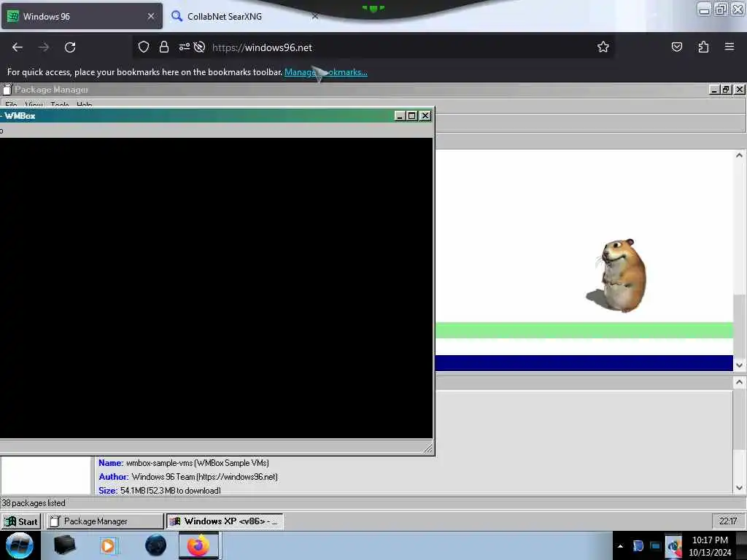Minimize the Firefox browser window

(704, 9)
